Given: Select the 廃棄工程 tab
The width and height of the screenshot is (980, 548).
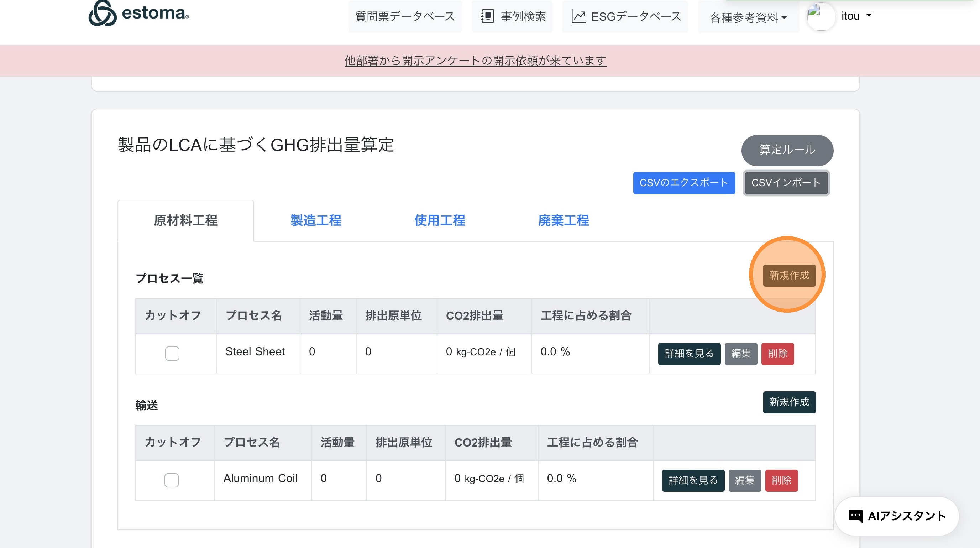Looking at the screenshot, I should tap(563, 220).
